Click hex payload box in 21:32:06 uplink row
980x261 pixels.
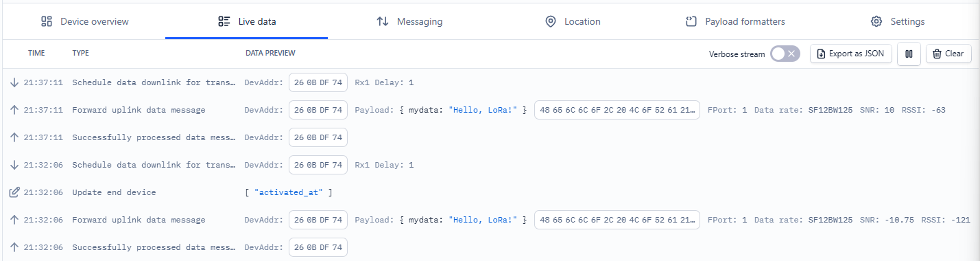(x=617, y=220)
